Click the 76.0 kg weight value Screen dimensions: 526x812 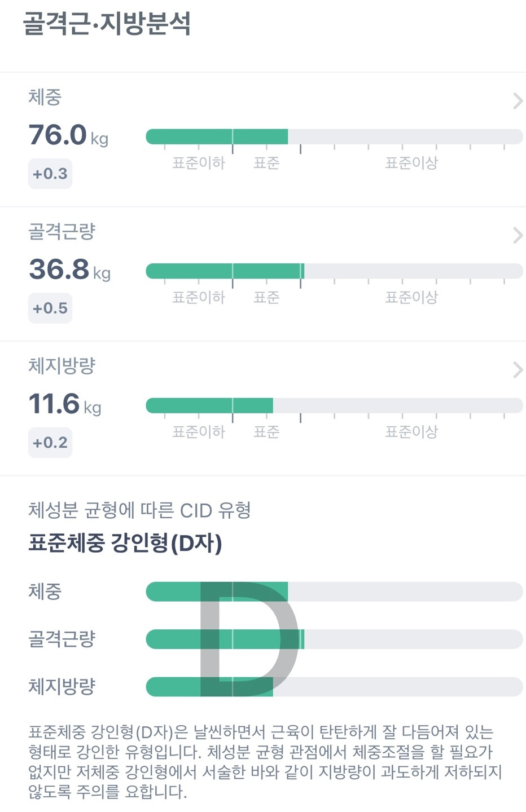pyautogui.click(x=68, y=135)
